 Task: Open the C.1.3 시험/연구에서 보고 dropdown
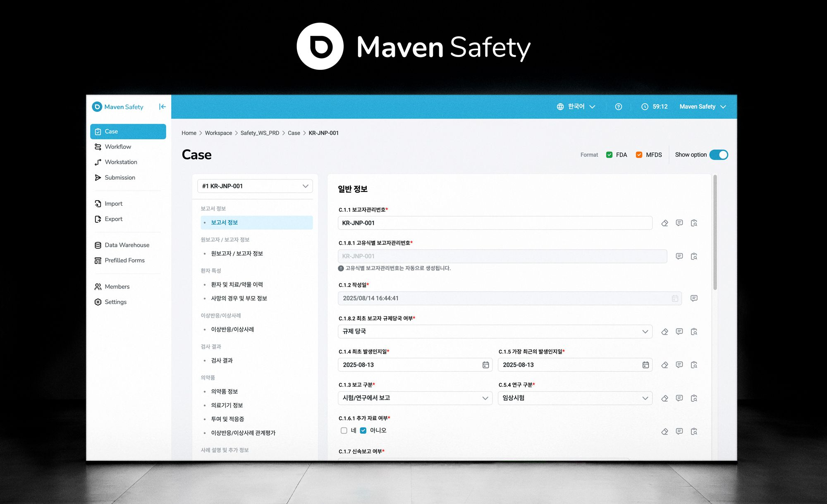pyautogui.click(x=415, y=398)
